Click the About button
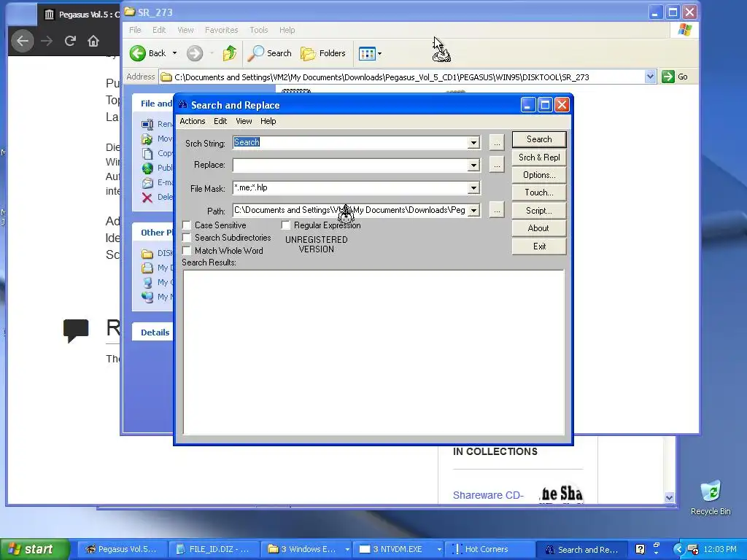 (x=539, y=228)
